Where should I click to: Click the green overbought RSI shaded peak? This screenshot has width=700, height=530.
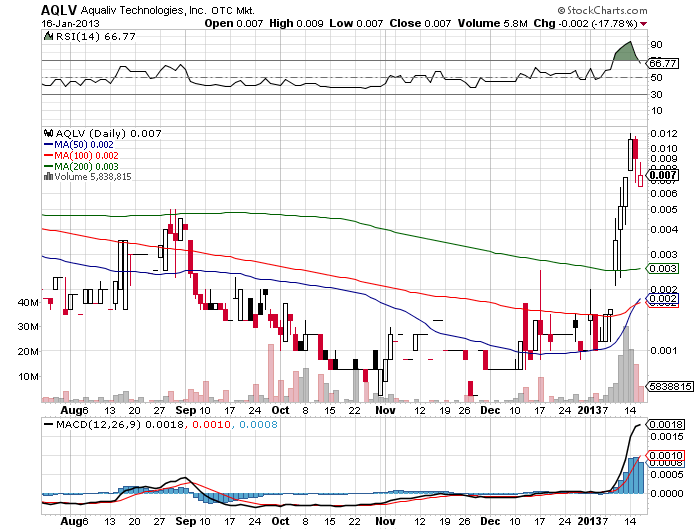(x=627, y=52)
